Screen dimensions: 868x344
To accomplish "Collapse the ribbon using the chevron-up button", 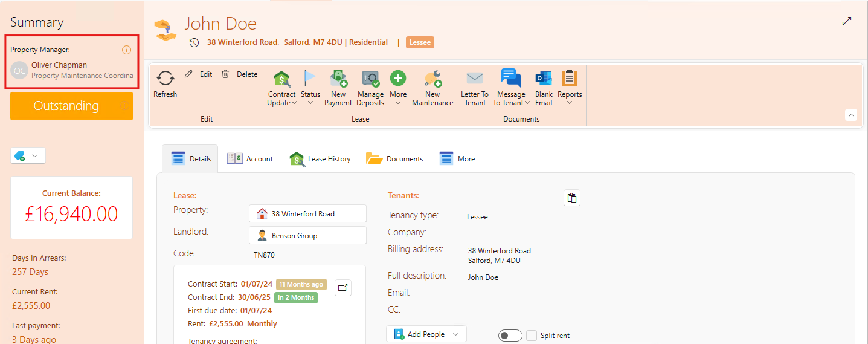I will coord(851,115).
